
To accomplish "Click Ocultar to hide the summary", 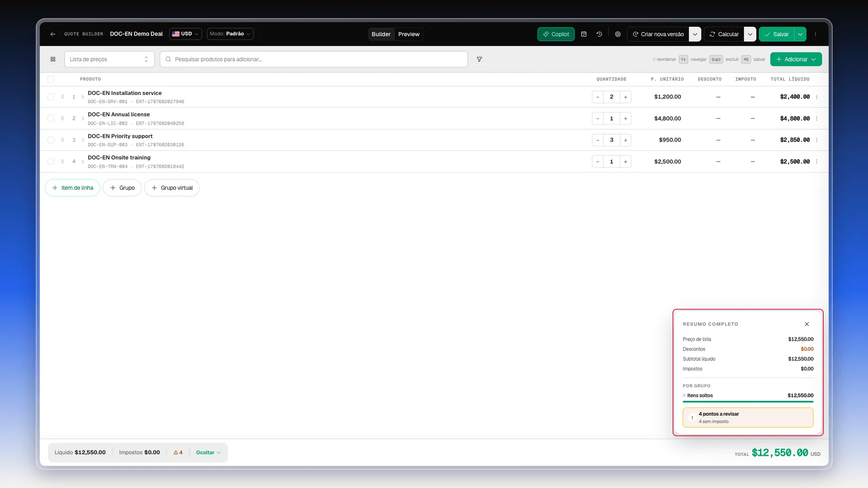I will click(208, 452).
